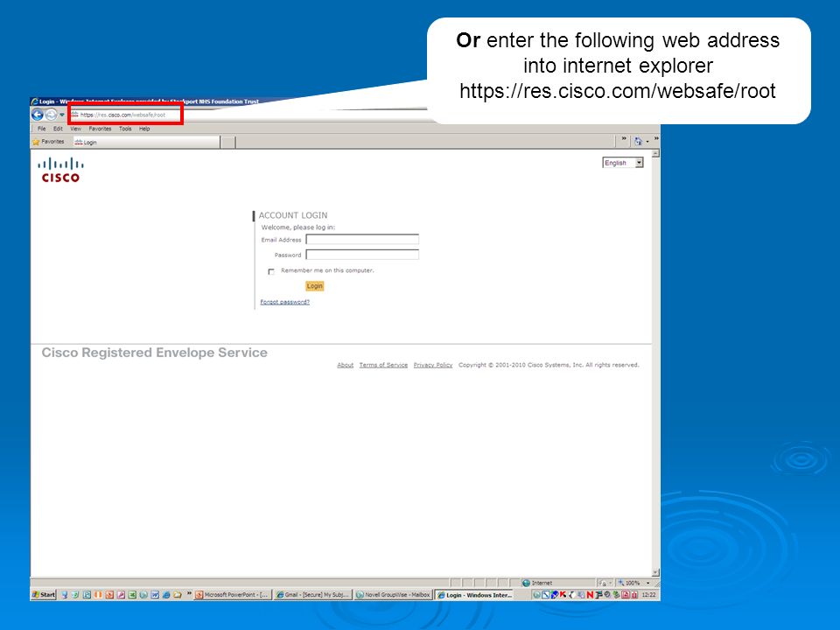Open the Terms of Service link

click(x=383, y=365)
